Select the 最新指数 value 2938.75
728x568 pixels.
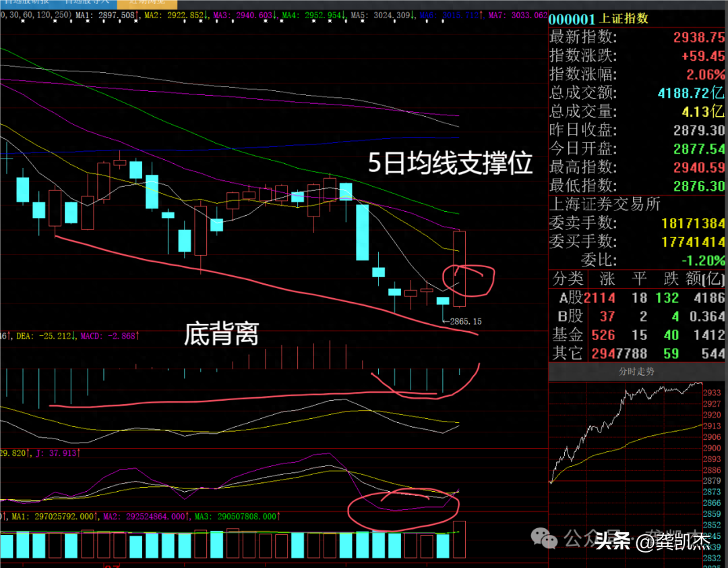pos(699,38)
